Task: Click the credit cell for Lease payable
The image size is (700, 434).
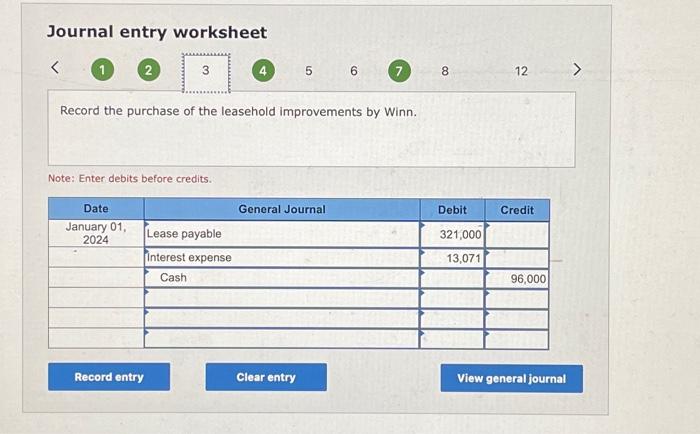Action: click(x=517, y=234)
